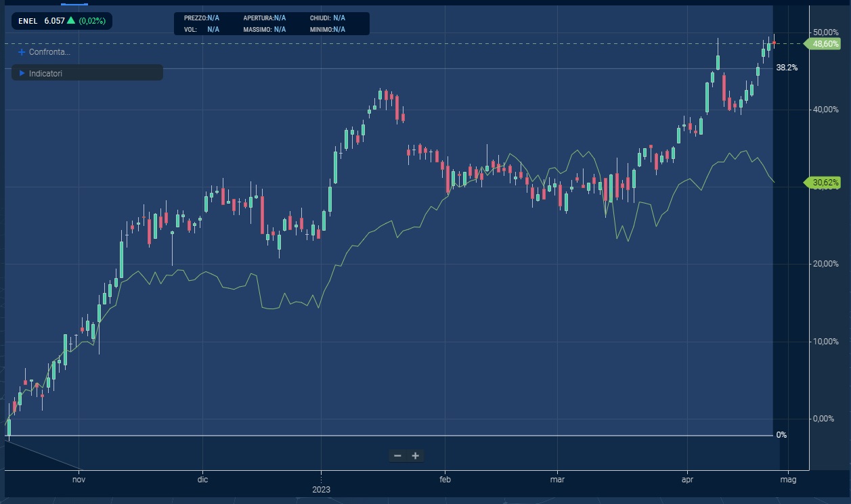Click the PREZZO value in info box
This screenshot has width=851, height=504.
[213, 18]
